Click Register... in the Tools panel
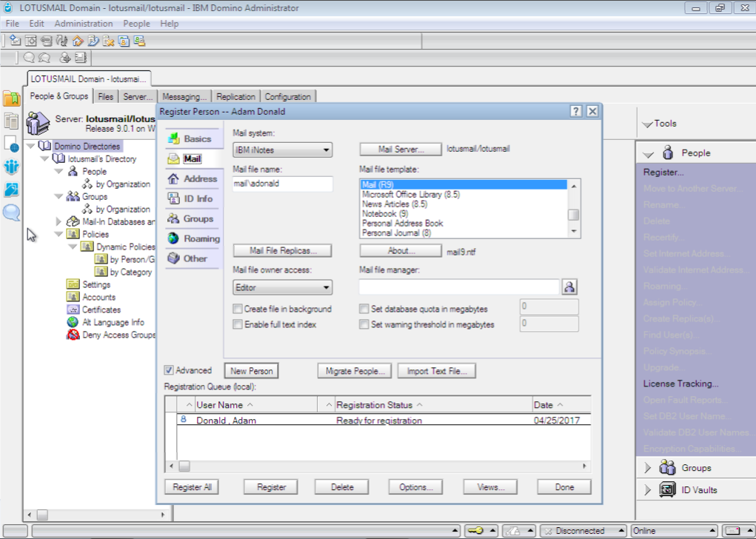The height and width of the screenshot is (539, 756). pyautogui.click(x=663, y=172)
